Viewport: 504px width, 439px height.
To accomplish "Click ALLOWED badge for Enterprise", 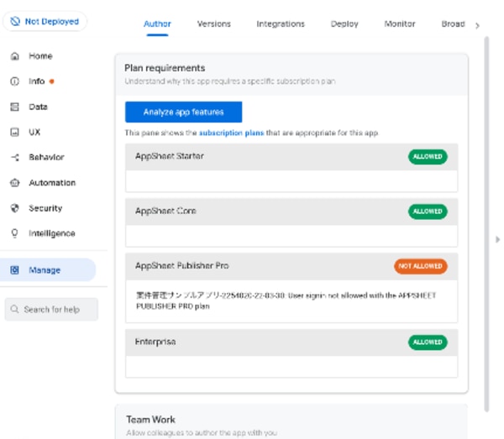I will point(428,342).
